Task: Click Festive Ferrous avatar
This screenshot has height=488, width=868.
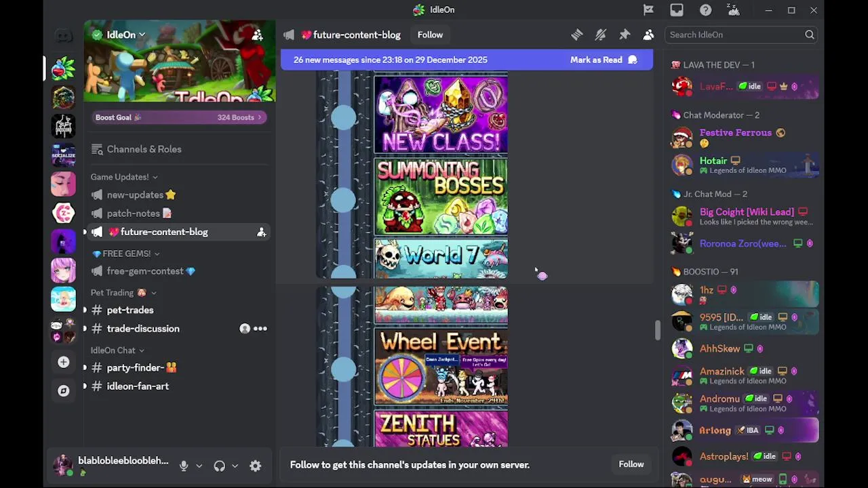Action: pyautogui.click(x=682, y=137)
